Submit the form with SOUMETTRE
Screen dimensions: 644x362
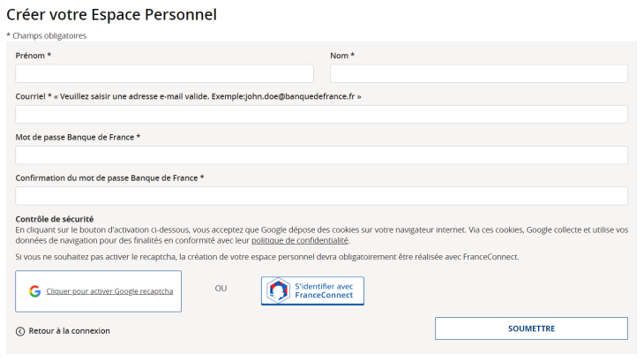[x=531, y=328]
